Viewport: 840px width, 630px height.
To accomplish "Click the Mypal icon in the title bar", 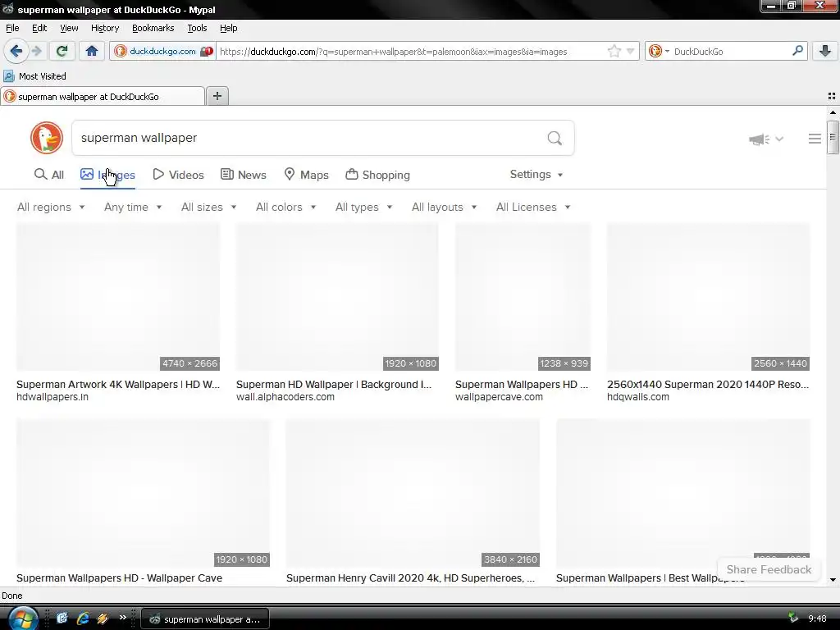I will tap(7, 9).
